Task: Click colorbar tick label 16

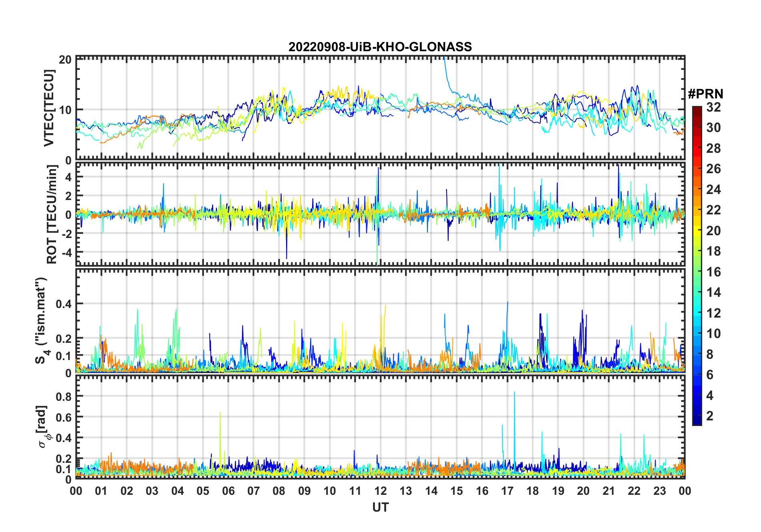Action: point(713,272)
